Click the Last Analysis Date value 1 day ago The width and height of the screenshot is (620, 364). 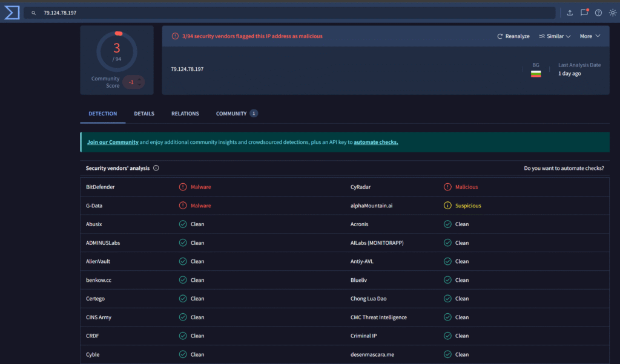coord(569,73)
